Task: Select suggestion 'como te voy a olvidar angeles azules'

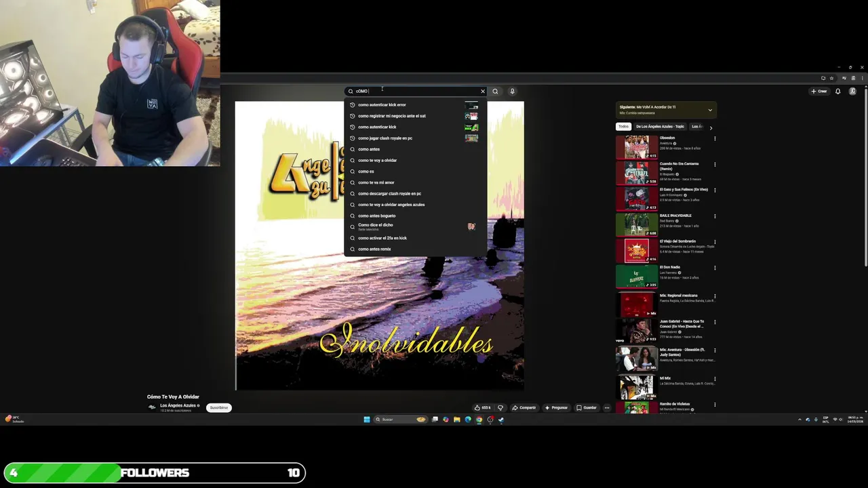Action: pos(415,205)
